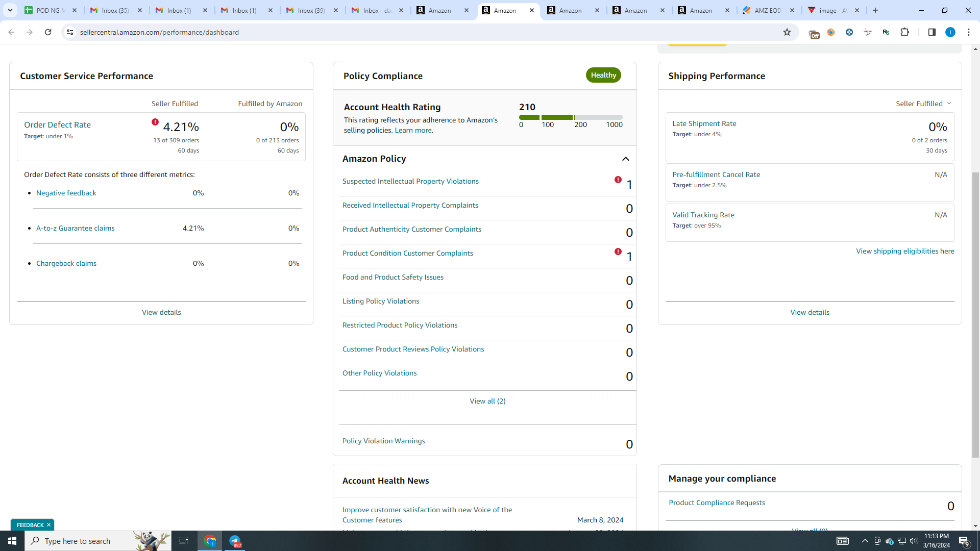The width and height of the screenshot is (980, 551).
Task: Open Chrome from the taskbar
Action: pos(210,541)
